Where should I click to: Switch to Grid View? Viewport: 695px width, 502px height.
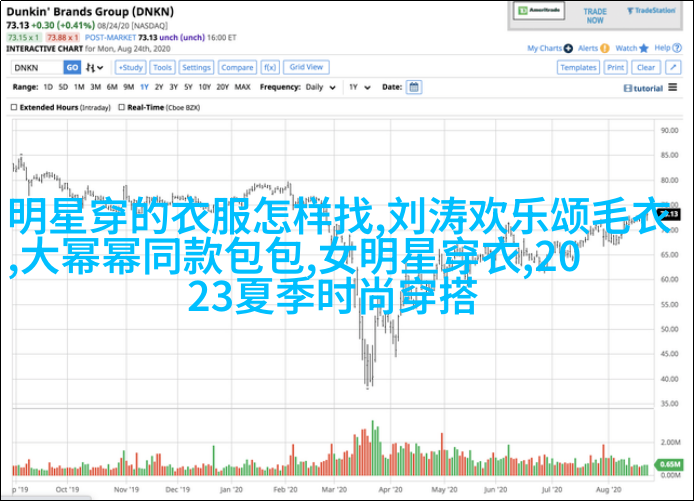(306, 67)
